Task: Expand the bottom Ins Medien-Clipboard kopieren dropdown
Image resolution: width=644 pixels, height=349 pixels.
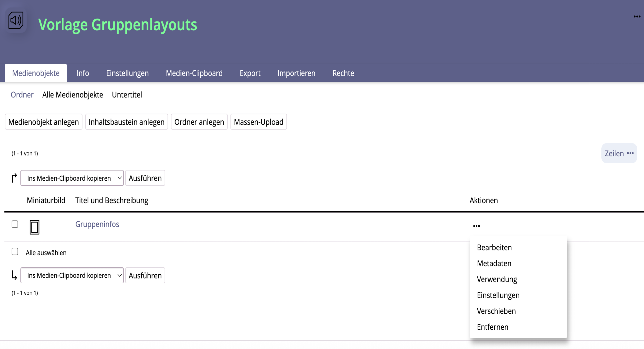Action: point(72,275)
